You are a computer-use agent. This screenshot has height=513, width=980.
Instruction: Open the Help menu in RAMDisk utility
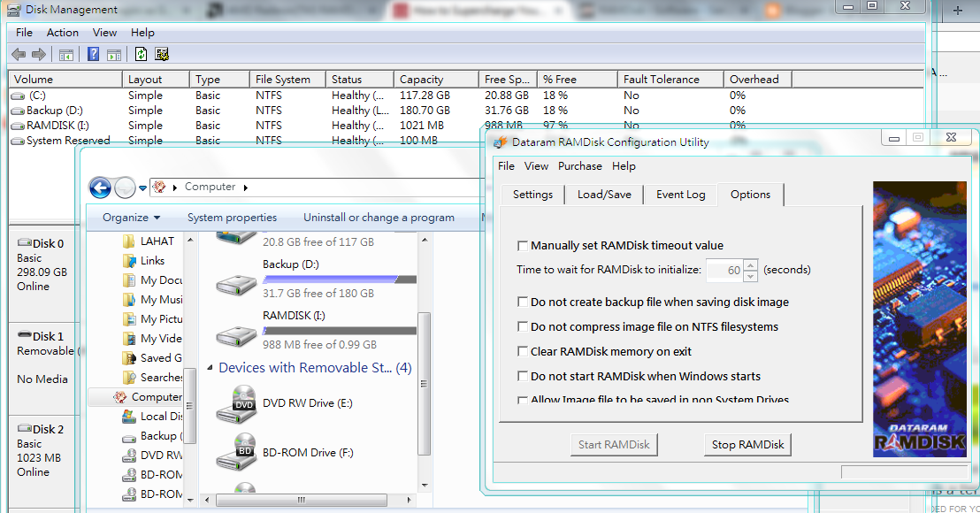click(624, 166)
